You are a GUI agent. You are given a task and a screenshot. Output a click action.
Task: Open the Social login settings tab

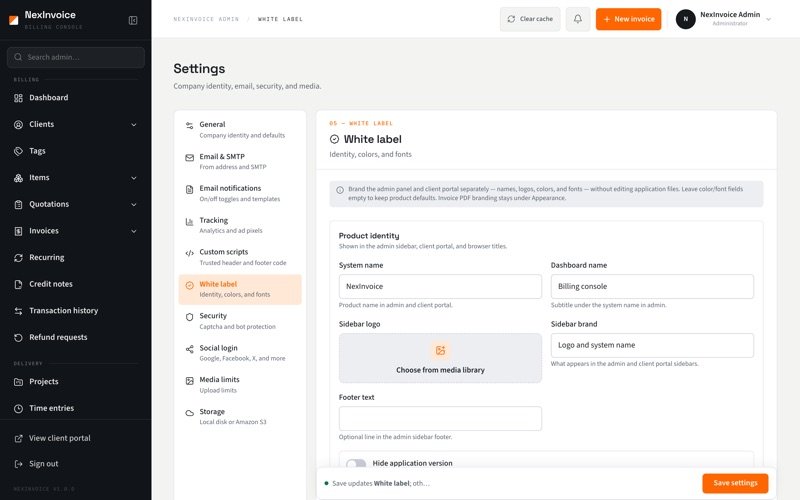coord(240,353)
